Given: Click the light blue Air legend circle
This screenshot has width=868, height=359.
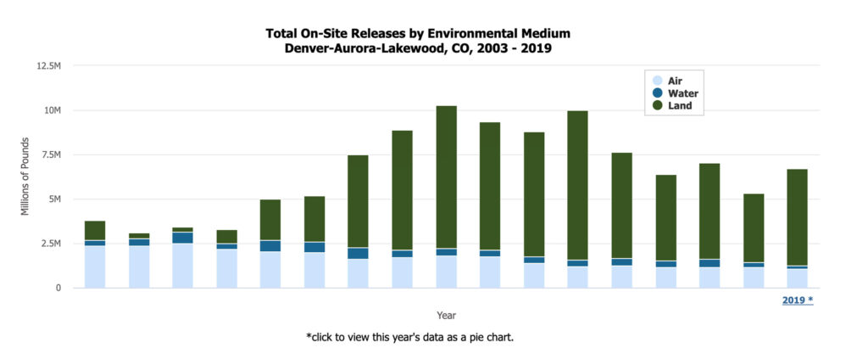Looking at the screenshot, I should pyautogui.click(x=657, y=81).
